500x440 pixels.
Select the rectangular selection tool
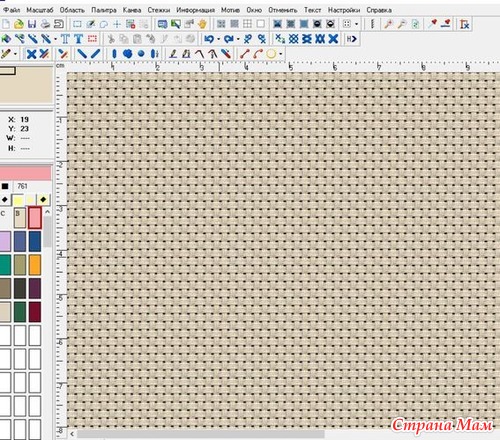point(77,24)
